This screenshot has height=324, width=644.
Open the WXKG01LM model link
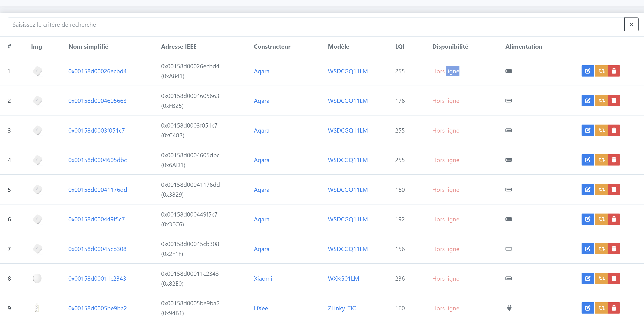[x=343, y=278]
